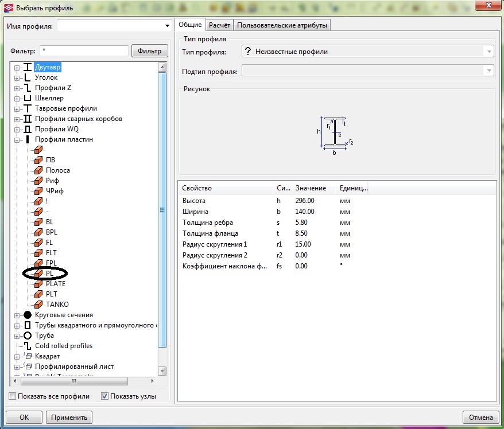The width and height of the screenshot is (504, 429).
Task: Switch to the Расчёт tab
Action: click(x=219, y=25)
